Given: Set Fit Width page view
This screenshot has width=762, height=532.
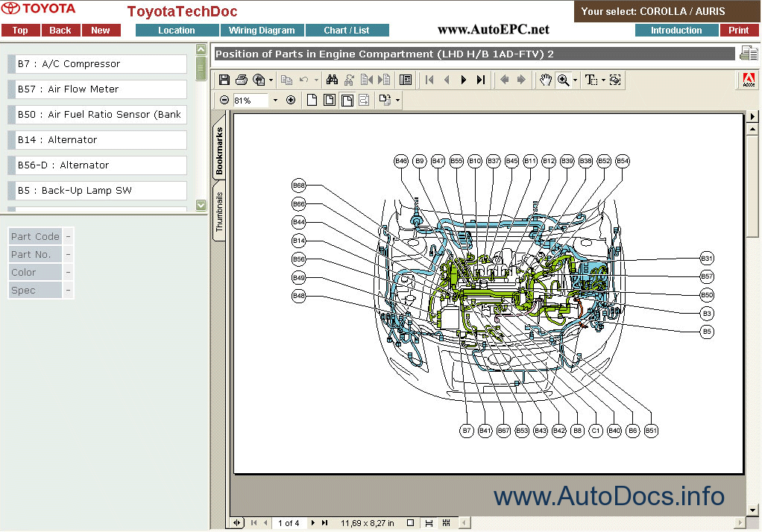Looking at the screenshot, I should click(x=347, y=100).
